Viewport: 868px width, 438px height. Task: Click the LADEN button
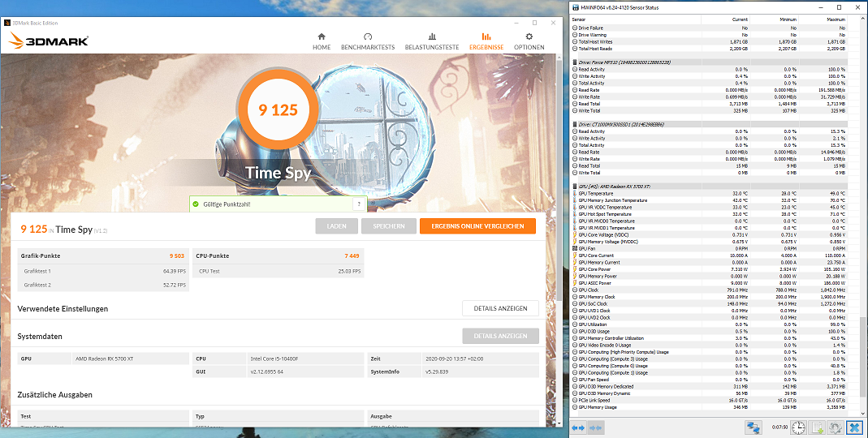coord(337,226)
